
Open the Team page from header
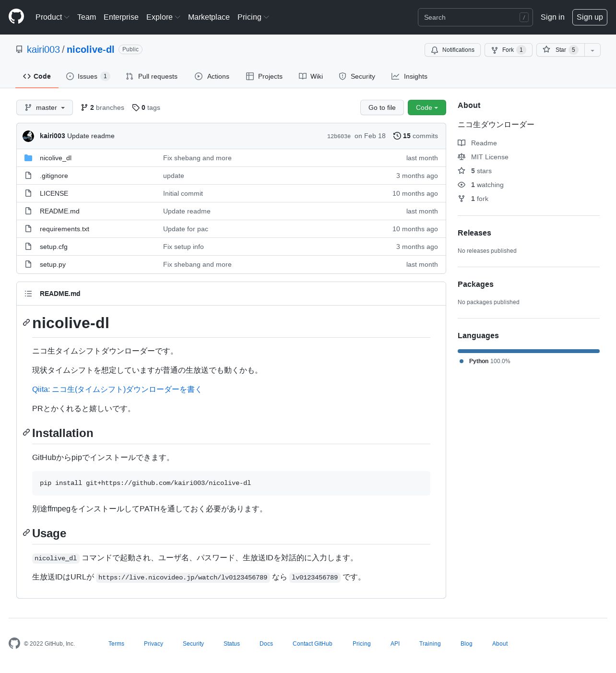point(87,17)
